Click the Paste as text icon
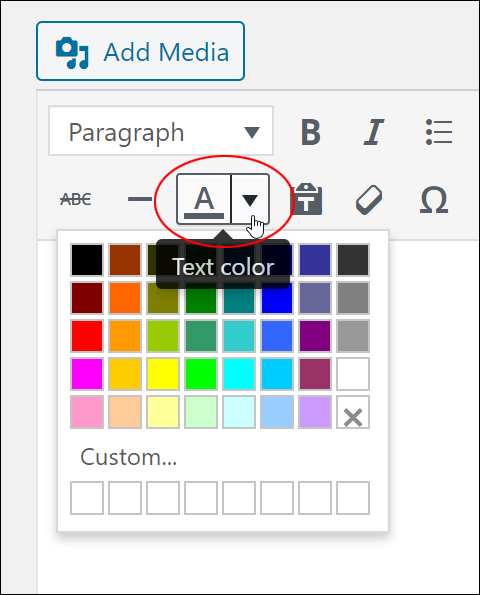The width and height of the screenshot is (480, 595). click(x=308, y=199)
